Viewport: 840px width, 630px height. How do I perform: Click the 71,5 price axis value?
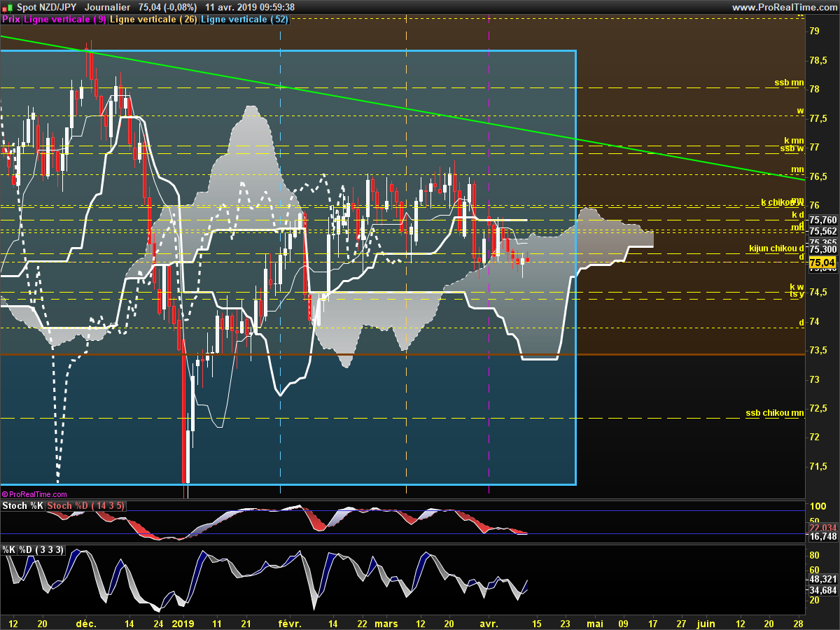(x=818, y=467)
